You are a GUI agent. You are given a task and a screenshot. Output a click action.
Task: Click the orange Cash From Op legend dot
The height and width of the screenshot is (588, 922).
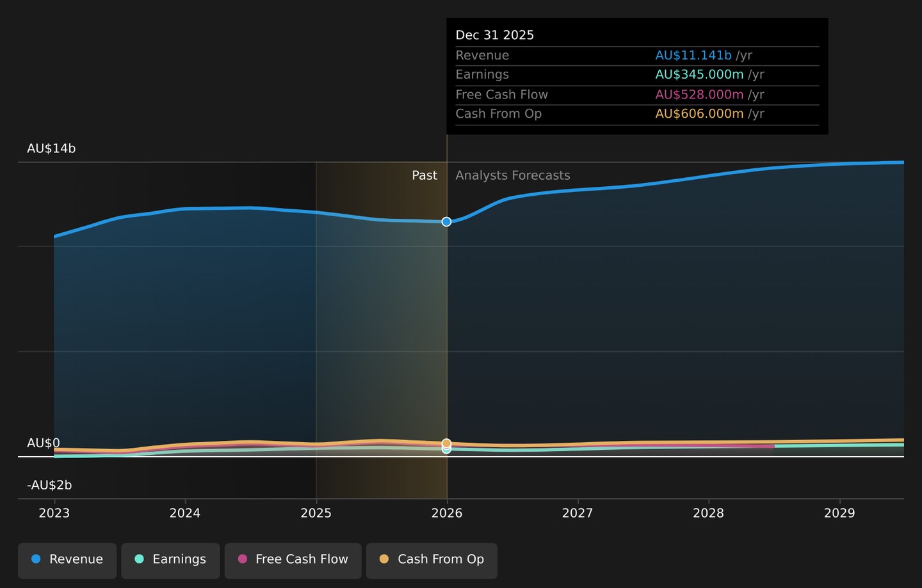[x=384, y=559]
